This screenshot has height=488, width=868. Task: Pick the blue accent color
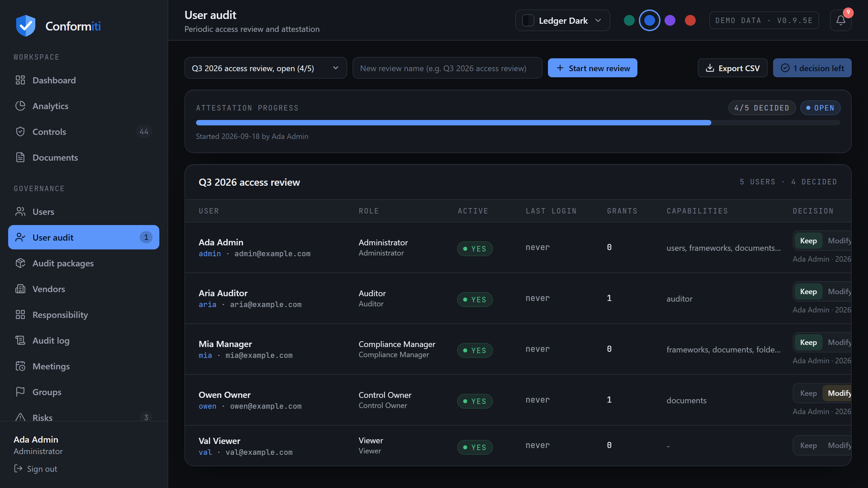pos(650,20)
